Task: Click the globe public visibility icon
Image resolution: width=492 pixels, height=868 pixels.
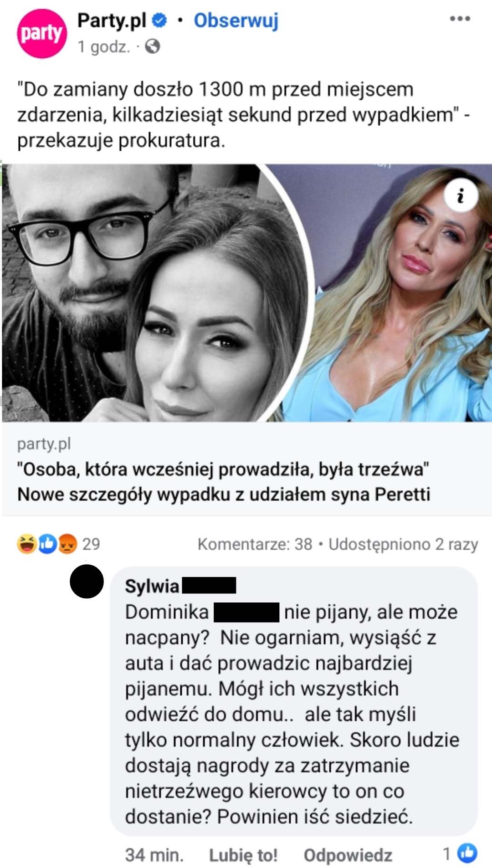Action: point(152,46)
